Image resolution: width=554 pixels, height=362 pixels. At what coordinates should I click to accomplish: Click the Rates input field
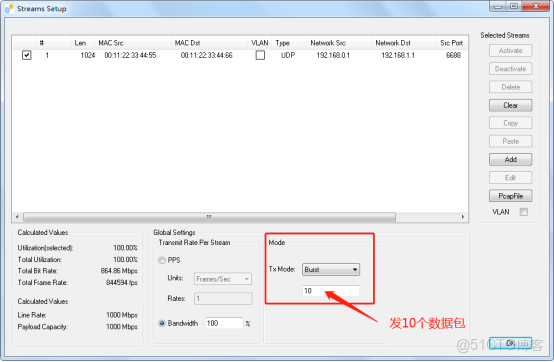pyautogui.click(x=223, y=298)
